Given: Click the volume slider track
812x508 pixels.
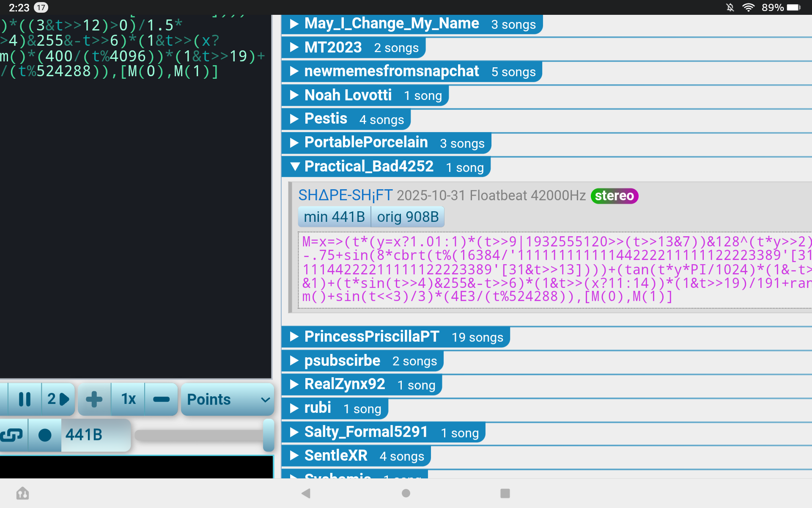Looking at the screenshot, I should point(199,435).
